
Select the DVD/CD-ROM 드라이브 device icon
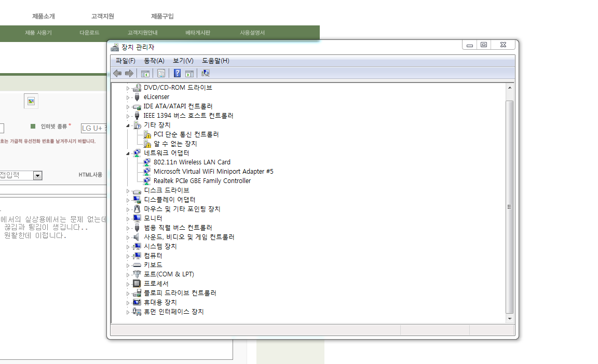point(137,88)
